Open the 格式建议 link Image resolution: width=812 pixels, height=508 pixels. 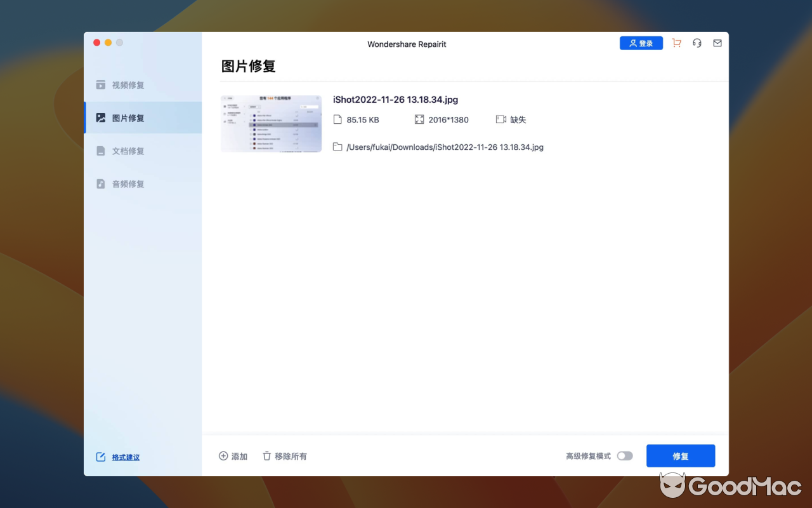click(x=124, y=457)
